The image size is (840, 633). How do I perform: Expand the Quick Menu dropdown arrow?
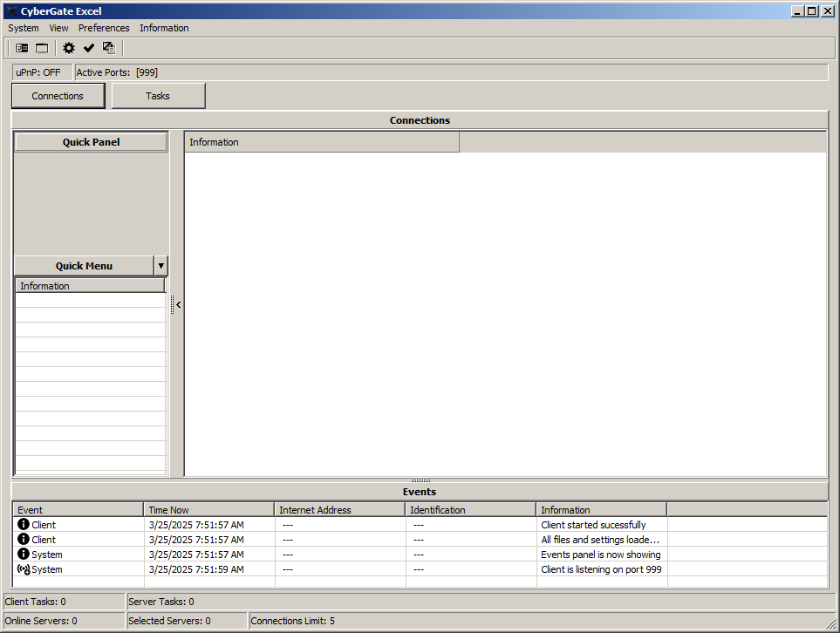click(x=160, y=266)
